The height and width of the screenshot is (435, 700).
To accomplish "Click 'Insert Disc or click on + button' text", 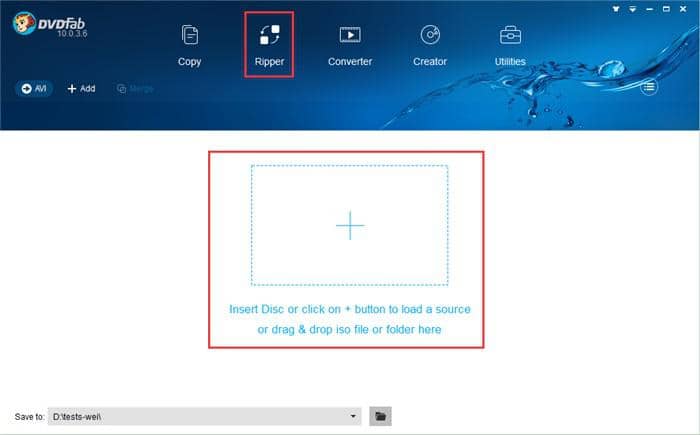I will 350,309.
